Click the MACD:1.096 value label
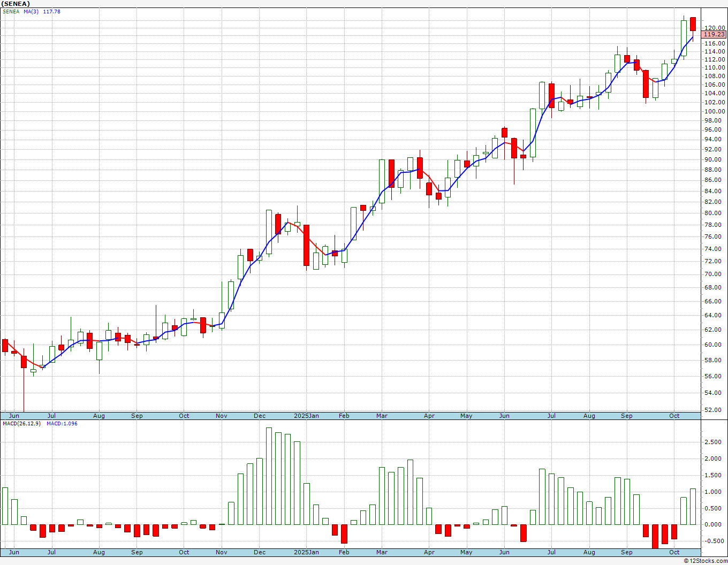 [x=62, y=424]
